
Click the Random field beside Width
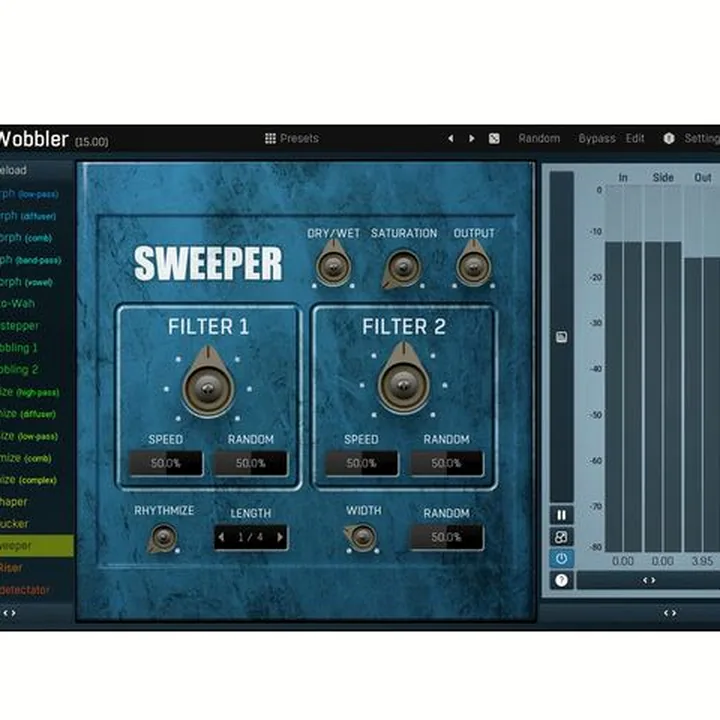point(446,537)
